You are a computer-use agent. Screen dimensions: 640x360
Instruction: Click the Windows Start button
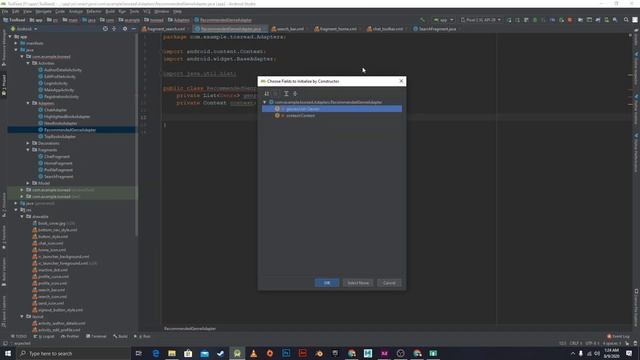click(x=8, y=353)
